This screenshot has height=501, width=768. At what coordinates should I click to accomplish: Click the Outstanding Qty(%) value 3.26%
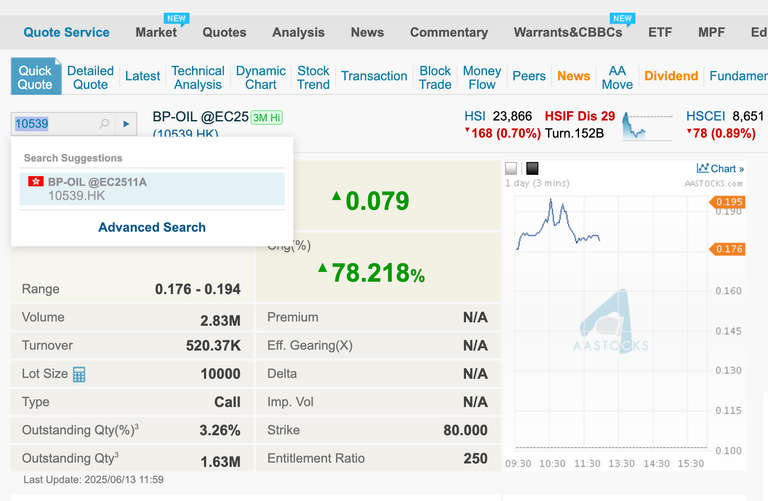point(220,430)
